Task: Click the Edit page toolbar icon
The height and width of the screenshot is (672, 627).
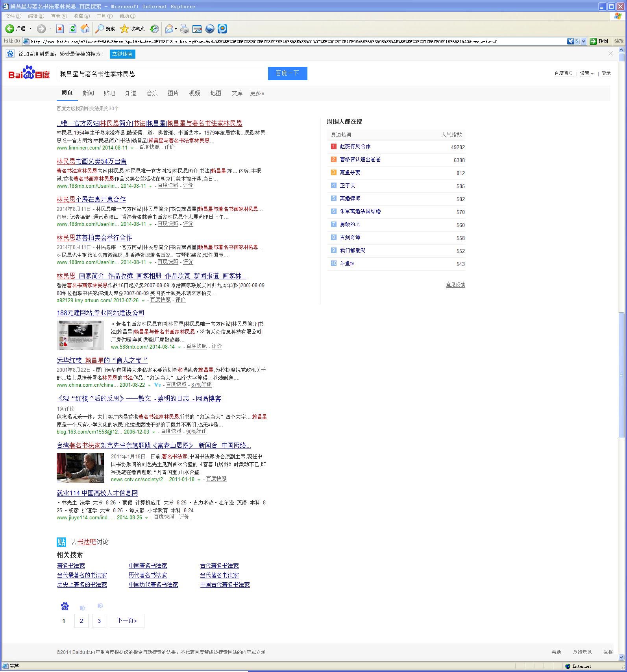Action: click(x=197, y=29)
